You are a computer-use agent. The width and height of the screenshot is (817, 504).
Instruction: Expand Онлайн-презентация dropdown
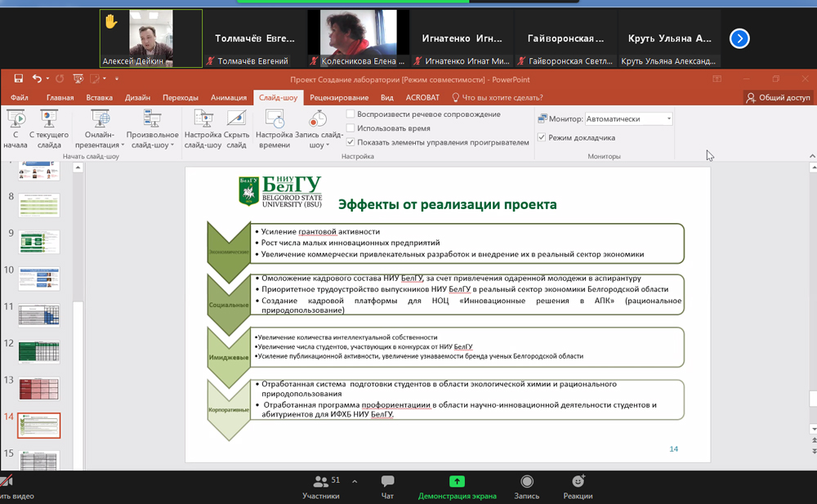(x=100, y=129)
